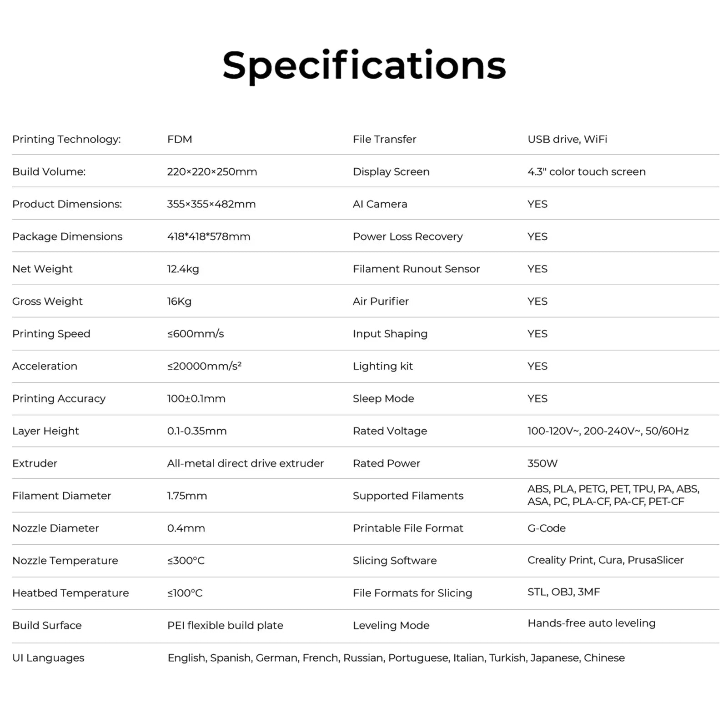Select the Build Volume 220×220×250mm value
The width and height of the screenshot is (728, 728).
pos(212,172)
